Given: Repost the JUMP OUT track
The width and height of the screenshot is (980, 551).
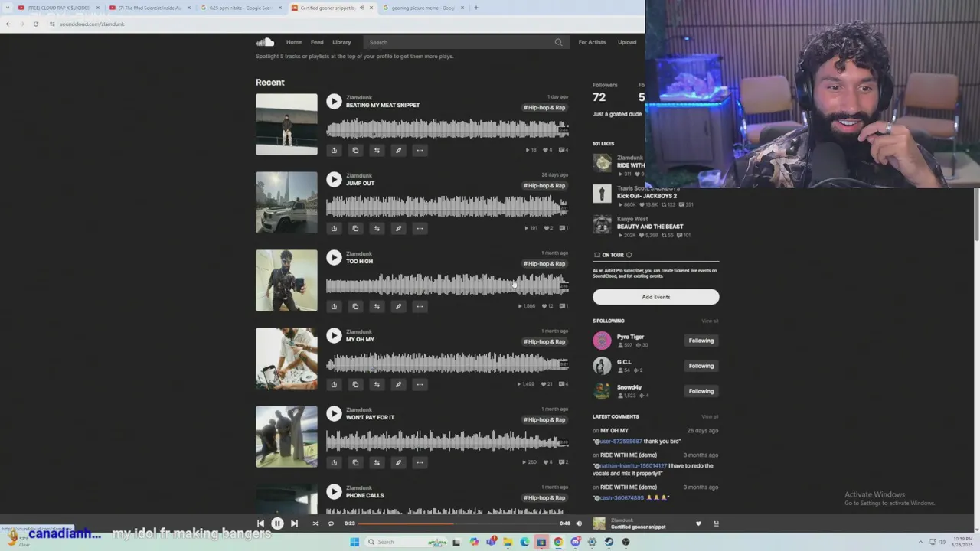Looking at the screenshot, I should [x=377, y=228].
